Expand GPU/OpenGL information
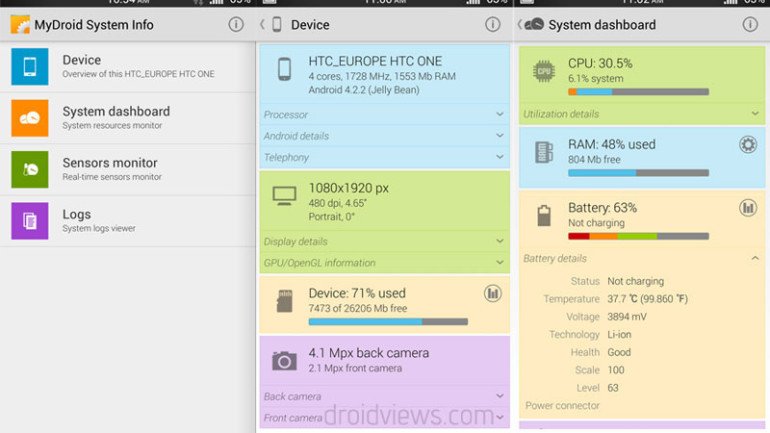Image resolution: width=770 pixels, height=433 pixels. [385, 263]
